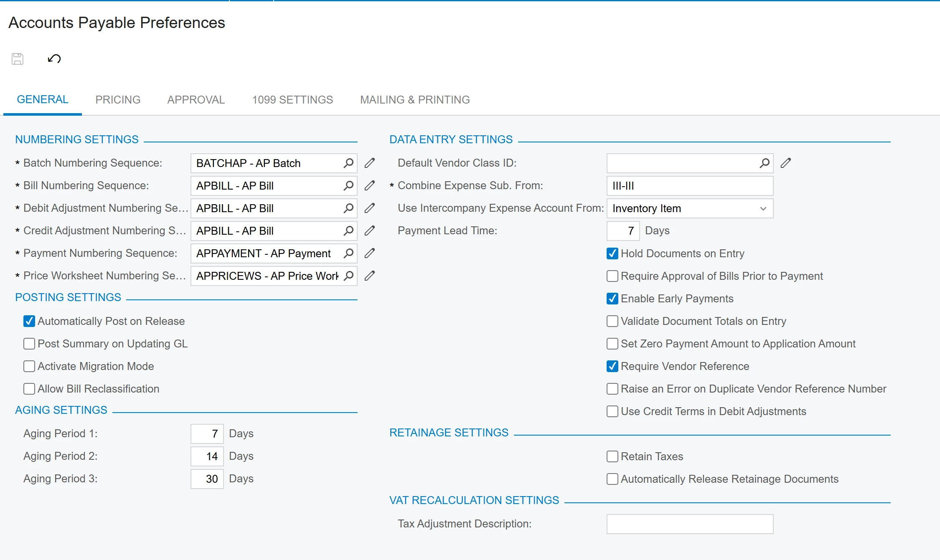
Task: Open the Default Vendor Class ID search magnifier
Action: pyautogui.click(x=765, y=163)
